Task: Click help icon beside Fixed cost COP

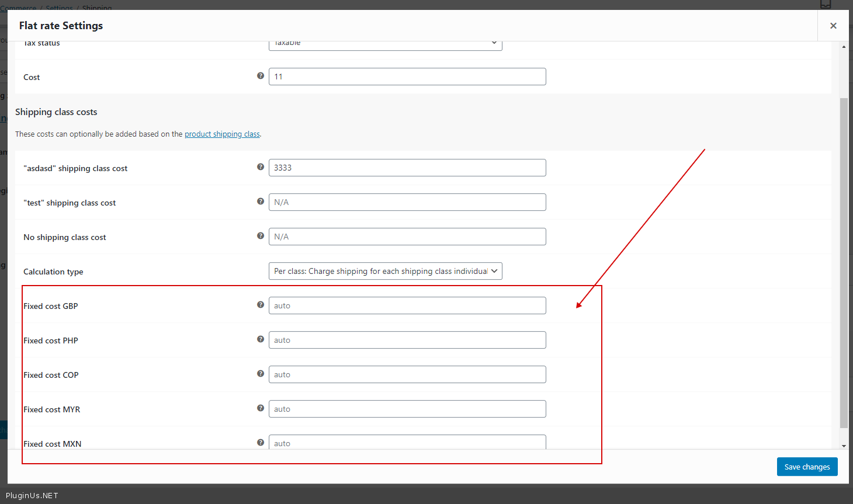Action: [x=261, y=374]
